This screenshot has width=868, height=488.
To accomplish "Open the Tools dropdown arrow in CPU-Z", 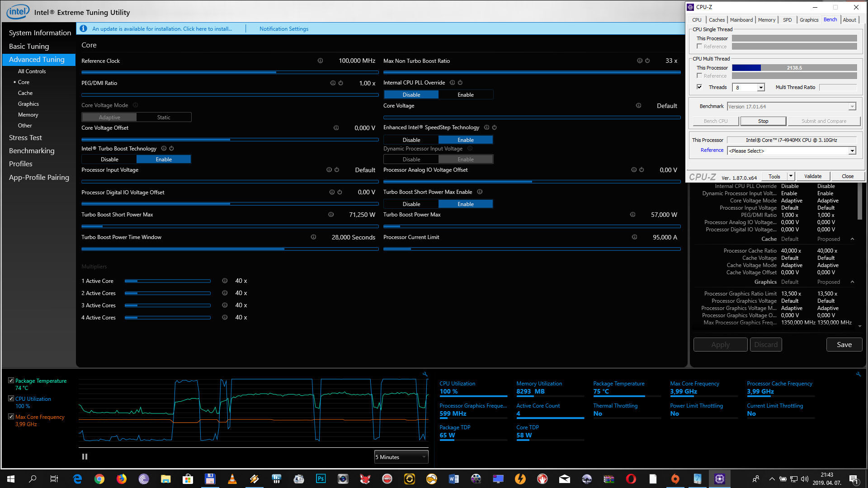I will pos(791,176).
